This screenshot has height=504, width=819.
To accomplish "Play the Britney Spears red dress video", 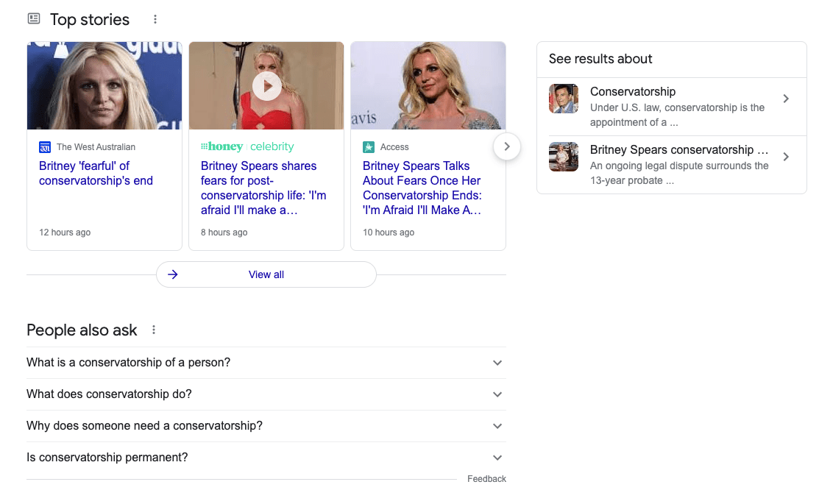I will 266,85.
